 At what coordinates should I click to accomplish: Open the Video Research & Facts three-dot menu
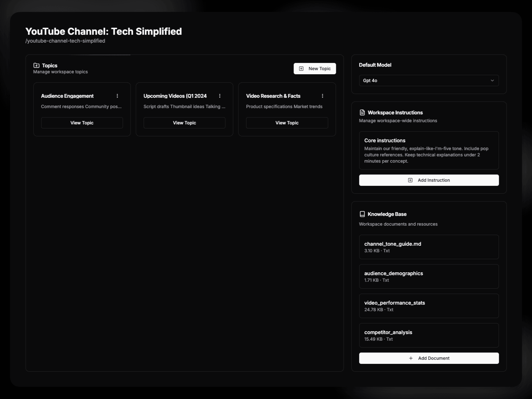(x=322, y=96)
